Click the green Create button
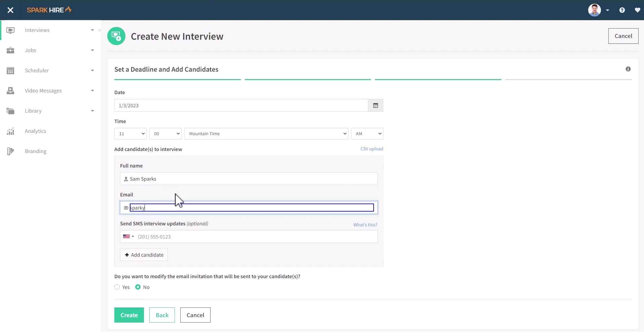 tap(129, 315)
